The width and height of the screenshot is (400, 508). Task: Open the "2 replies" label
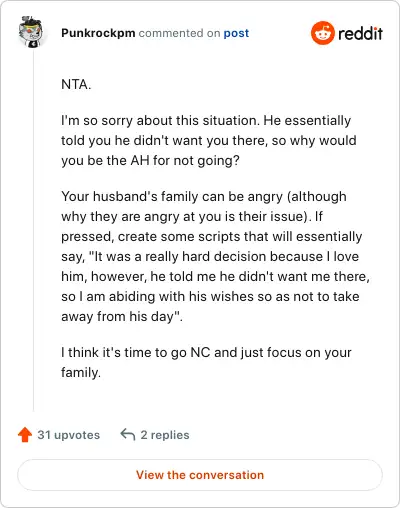pyautogui.click(x=165, y=435)
